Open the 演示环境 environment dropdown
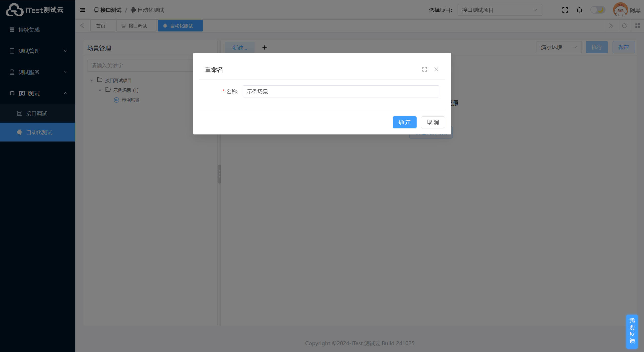Viewport: 644px width, 352px height. pyautogui.click(x=559, y=47)
